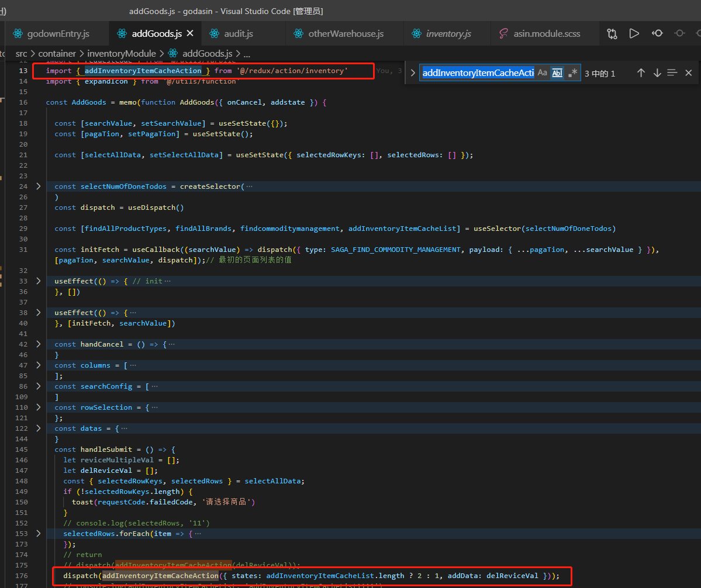Toggle Find in Selection icon

(x=672, y=72)
